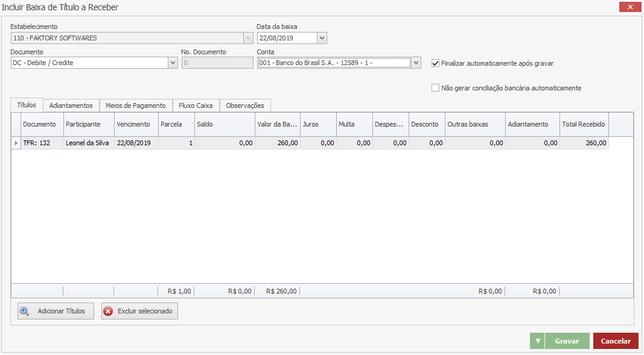Close the Incluir Baixa window

pyautogui.click(x=630, y=7)
